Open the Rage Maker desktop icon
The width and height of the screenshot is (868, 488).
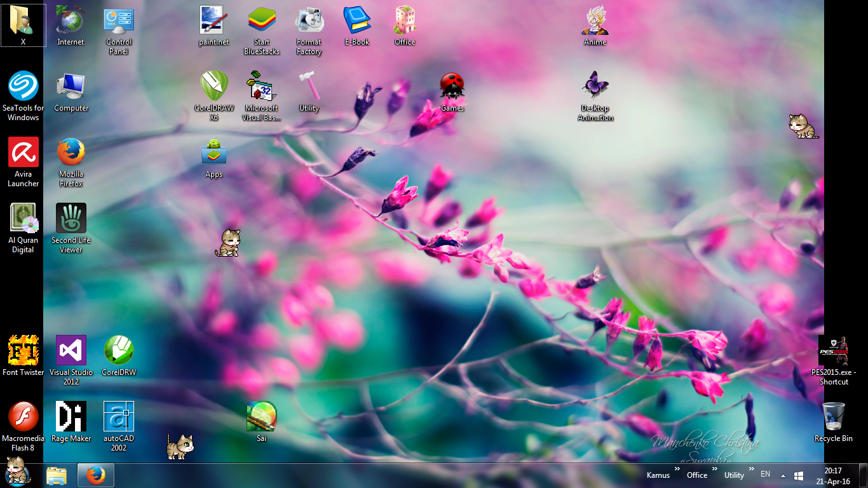(71, 417)
